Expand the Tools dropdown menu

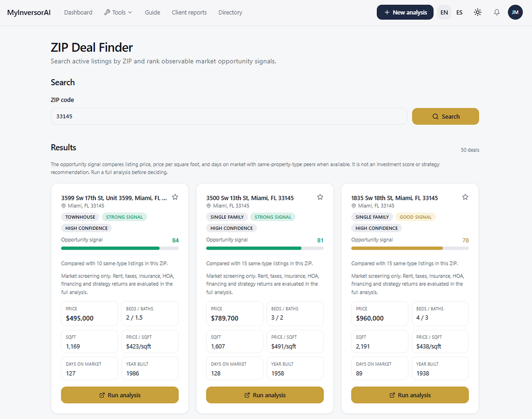118,12
